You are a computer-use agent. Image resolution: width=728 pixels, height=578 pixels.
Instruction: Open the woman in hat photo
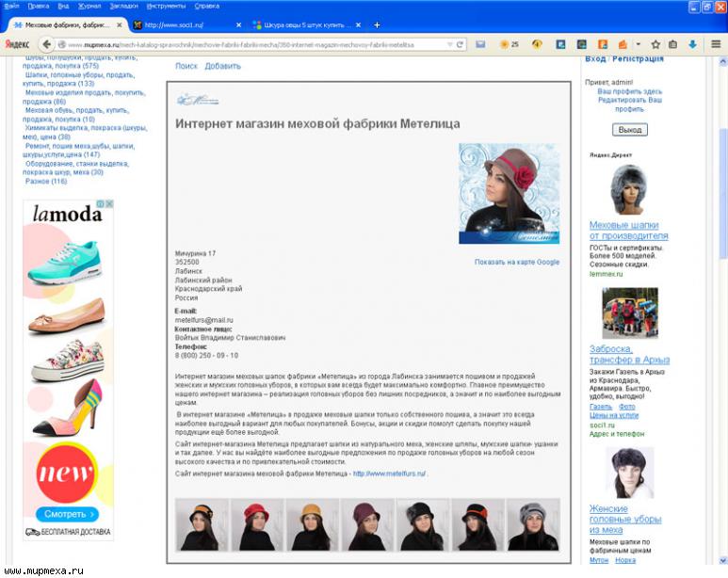click(509, 194)
